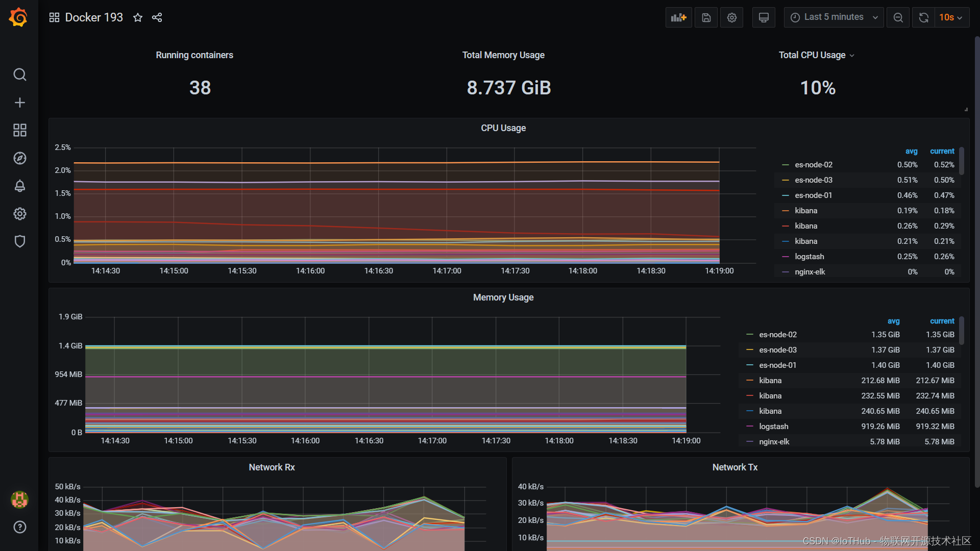This screenshot has height=551, width=980.
Task: Open color picker for logstash CPU series
Action: (x=786, y=257)
